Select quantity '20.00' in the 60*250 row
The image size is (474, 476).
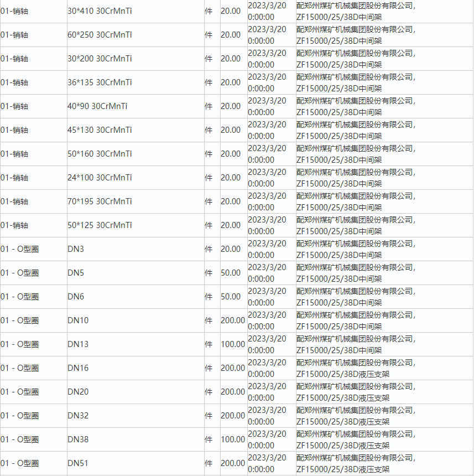(231, 35)
